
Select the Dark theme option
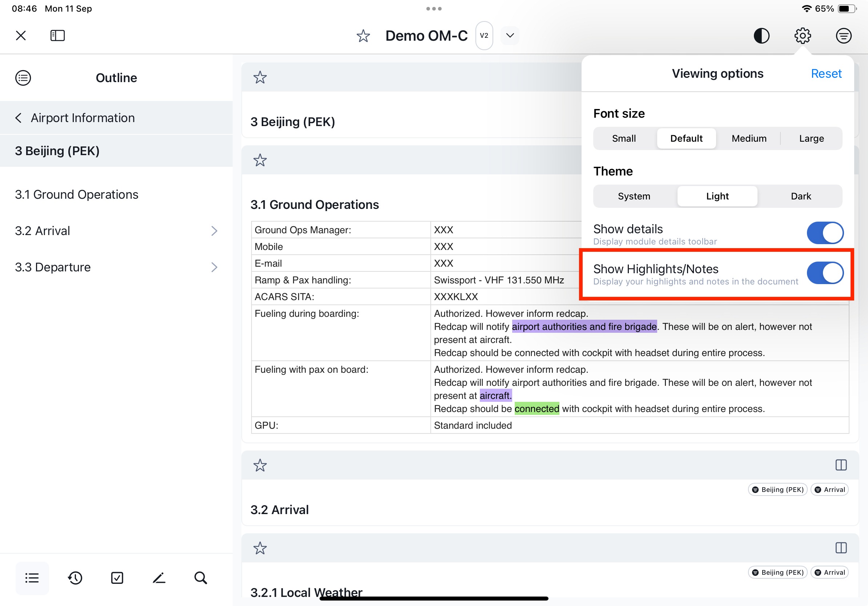click(x=801, y=196)
